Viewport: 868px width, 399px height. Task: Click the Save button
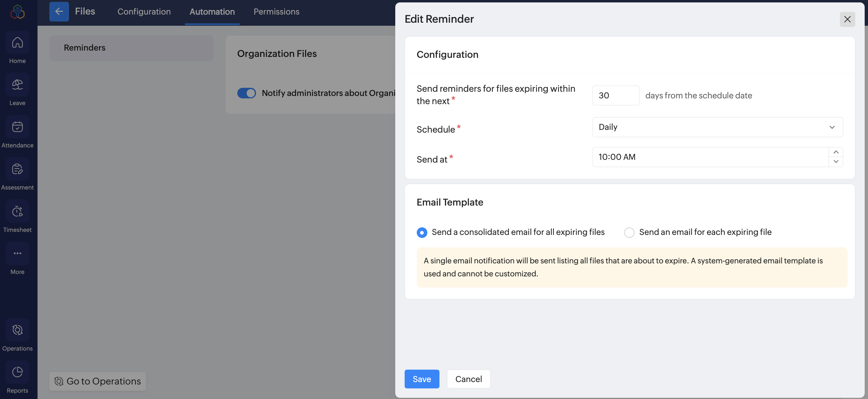point(422,379)
